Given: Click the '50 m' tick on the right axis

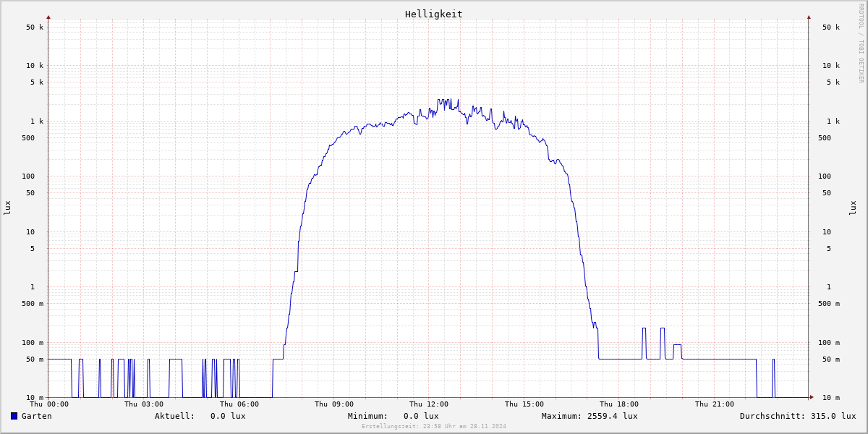Looking at the screenshot, I should [x=831, y=359].
